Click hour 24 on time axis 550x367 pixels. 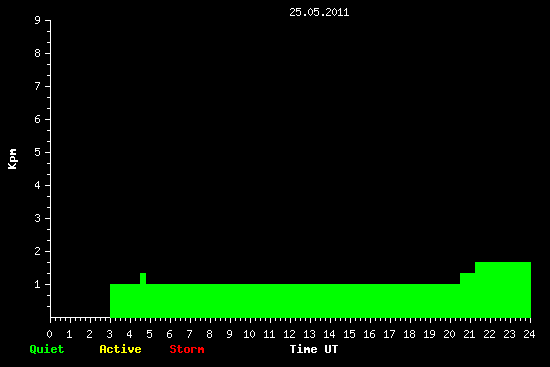pyautogui.click(x=529, y=334)
